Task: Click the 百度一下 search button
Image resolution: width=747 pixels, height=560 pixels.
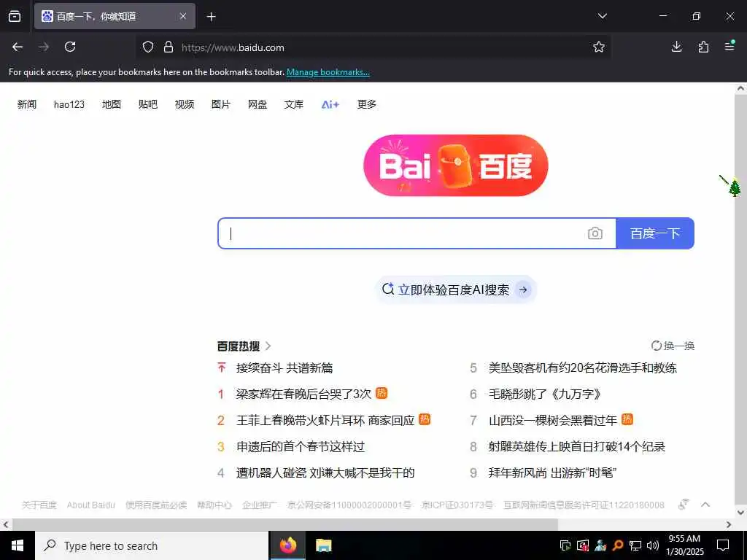Action: (x=655, y=233)
